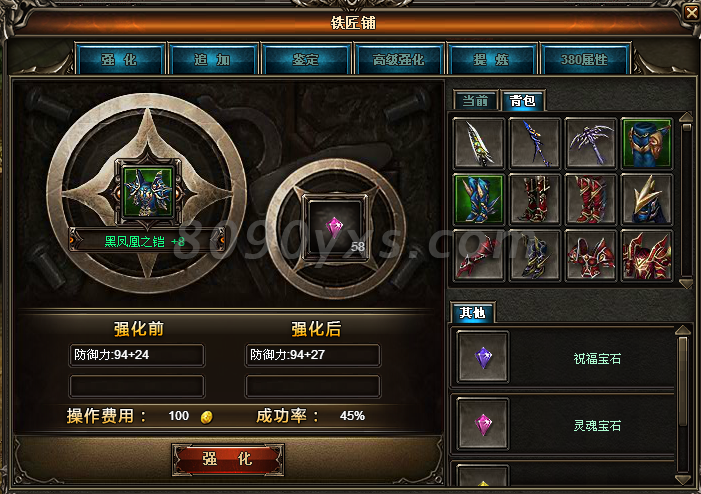
Task: Select the red winged chest armor in last slot
Action: tap(647, 255)
